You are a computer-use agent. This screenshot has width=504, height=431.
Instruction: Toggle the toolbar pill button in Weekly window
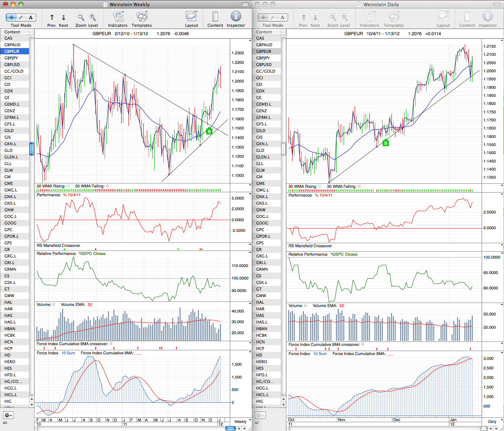246,4
